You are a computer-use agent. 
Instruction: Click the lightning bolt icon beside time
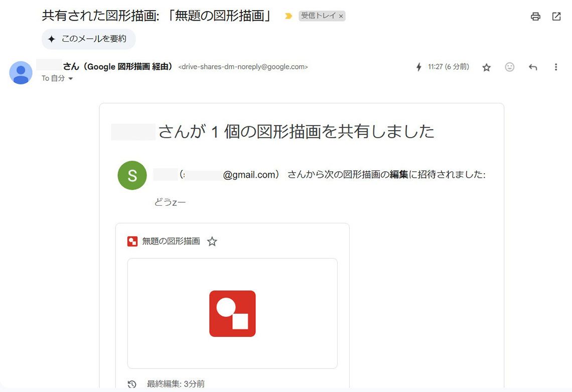419,67
